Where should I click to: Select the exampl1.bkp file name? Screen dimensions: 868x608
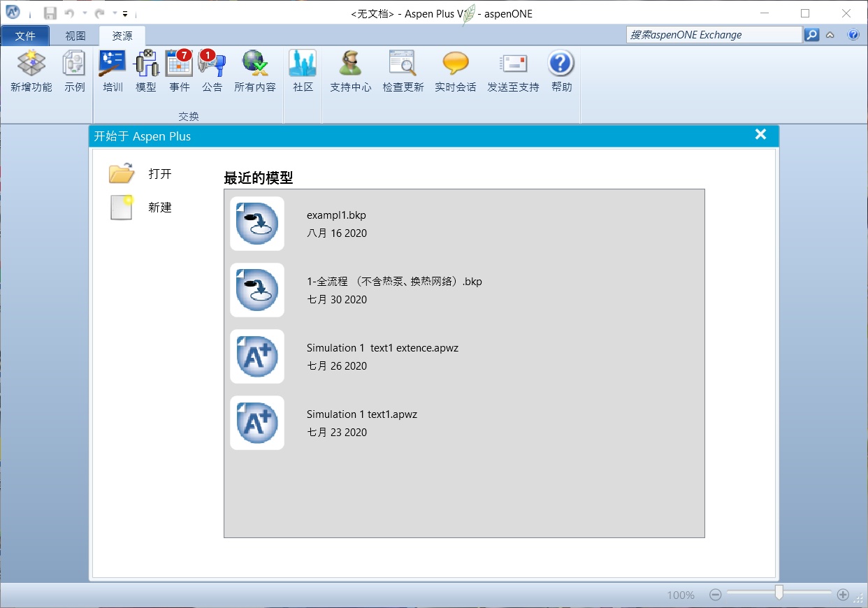coord(336,215)
